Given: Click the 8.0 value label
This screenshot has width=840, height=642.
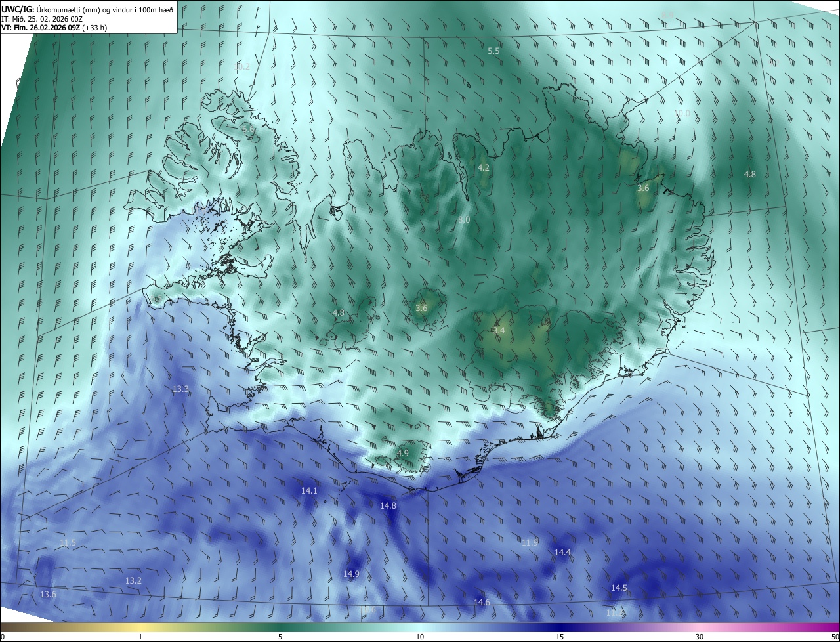Looking at the screenshot, I should point(464,219).
